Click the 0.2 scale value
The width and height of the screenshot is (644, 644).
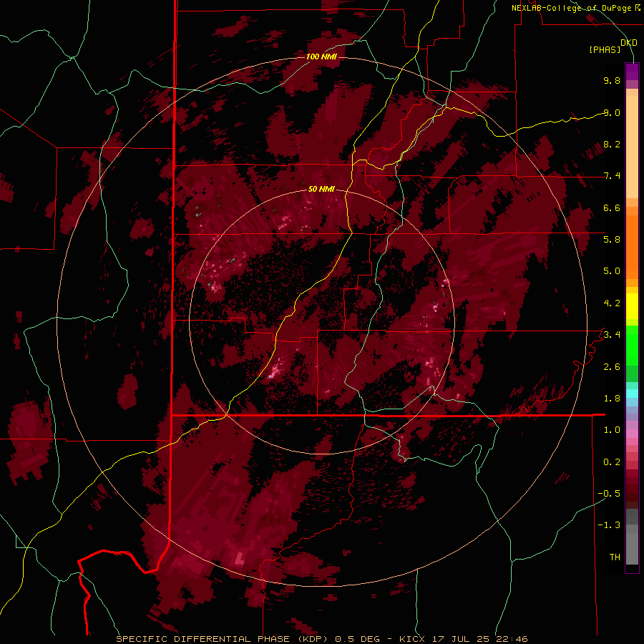click(612, 462)
